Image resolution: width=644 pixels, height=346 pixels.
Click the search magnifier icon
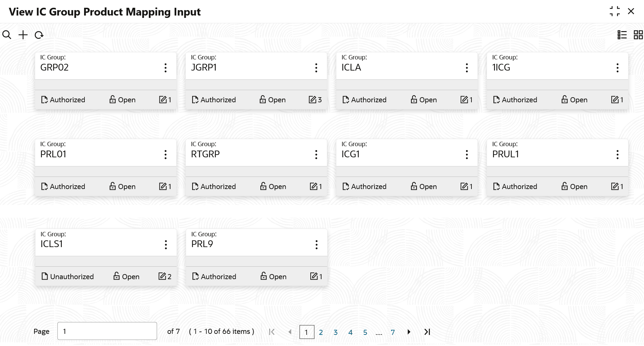(x=7, y=35)
